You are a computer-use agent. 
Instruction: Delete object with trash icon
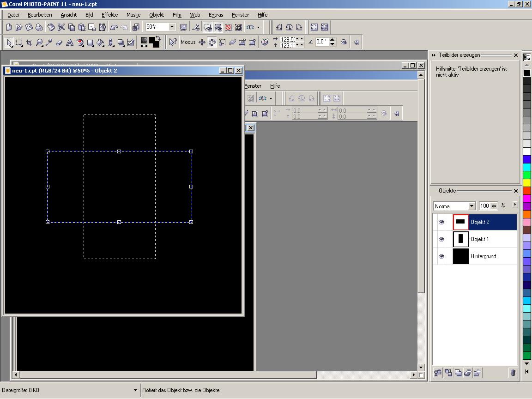point(513,373)
